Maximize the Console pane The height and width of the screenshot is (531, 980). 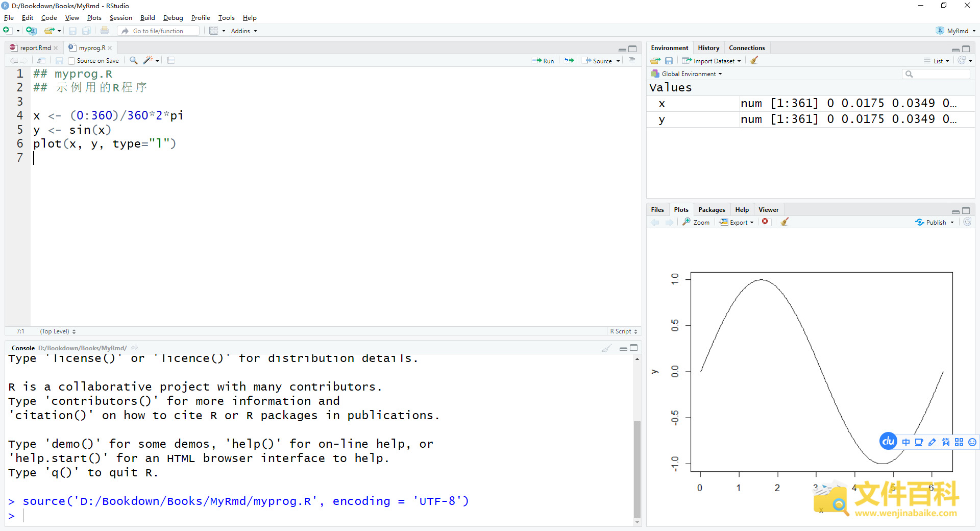[x=634, y=348]
